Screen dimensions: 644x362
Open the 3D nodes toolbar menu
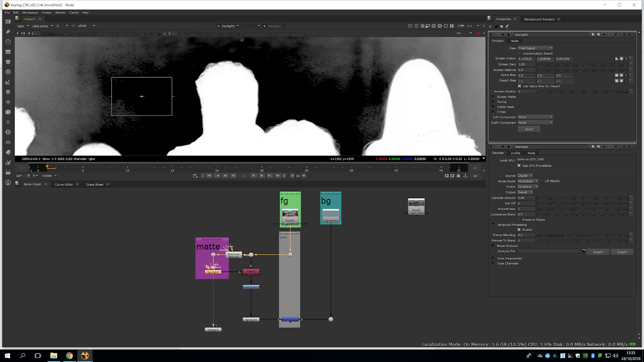coord(8,112)
